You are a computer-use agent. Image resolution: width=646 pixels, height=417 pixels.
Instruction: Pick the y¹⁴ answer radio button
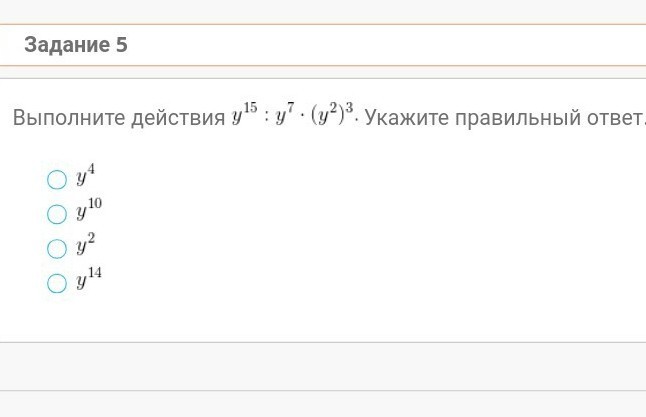pyautogui.click(x=58, y=283)
